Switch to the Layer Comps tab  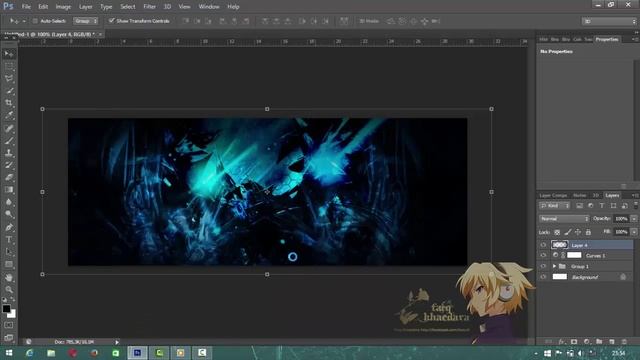click(553, 196)
